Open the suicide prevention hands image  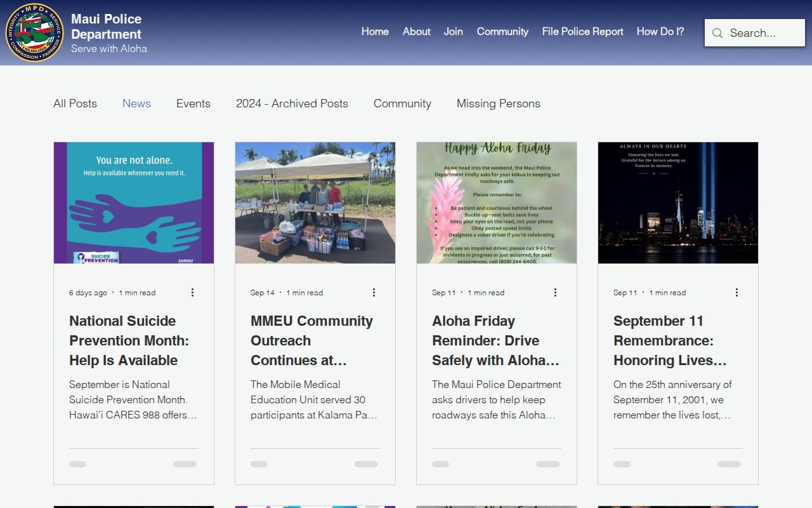[x=134, y=203]
